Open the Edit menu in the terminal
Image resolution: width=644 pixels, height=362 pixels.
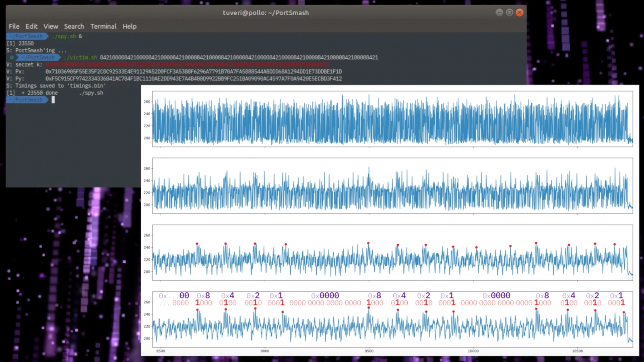tap(31, 26)
